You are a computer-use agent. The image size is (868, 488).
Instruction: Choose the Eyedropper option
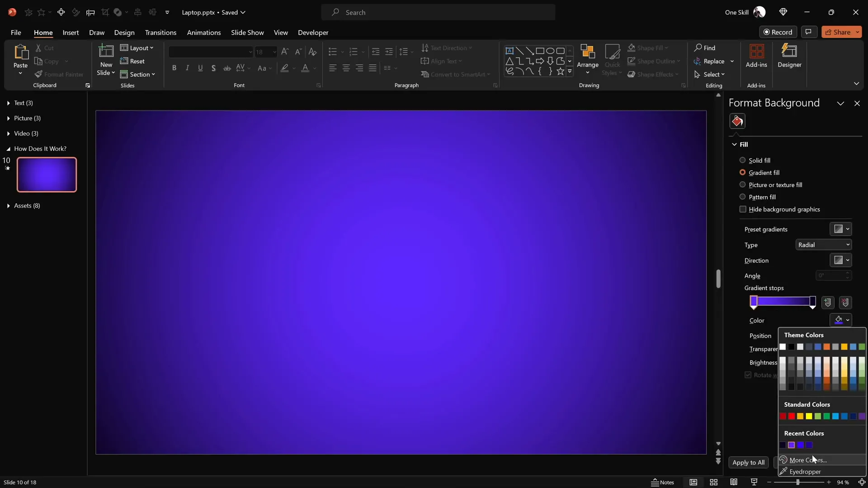pyautogui.click(x=821, y=471)
